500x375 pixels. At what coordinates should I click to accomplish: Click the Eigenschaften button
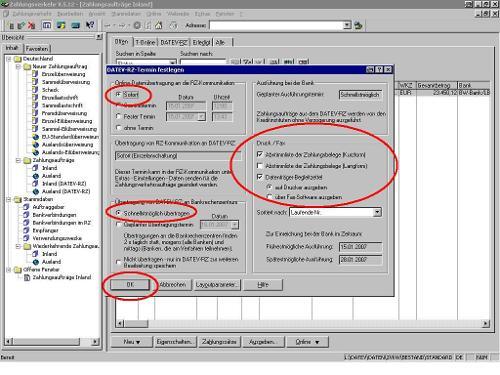tap(175, 342)
